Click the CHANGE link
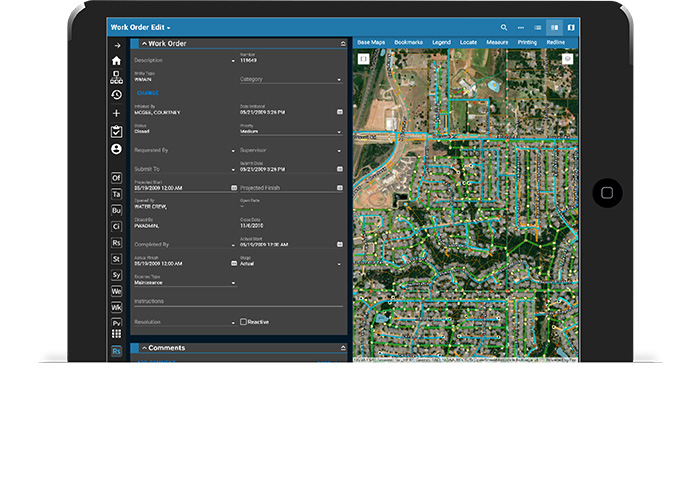 (x=147, y=93)
